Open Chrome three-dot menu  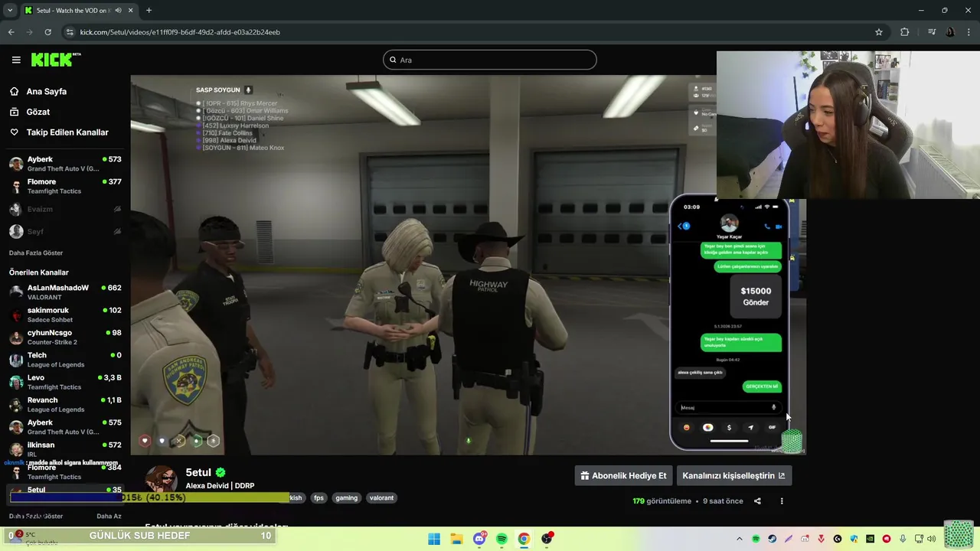(969, 32)
